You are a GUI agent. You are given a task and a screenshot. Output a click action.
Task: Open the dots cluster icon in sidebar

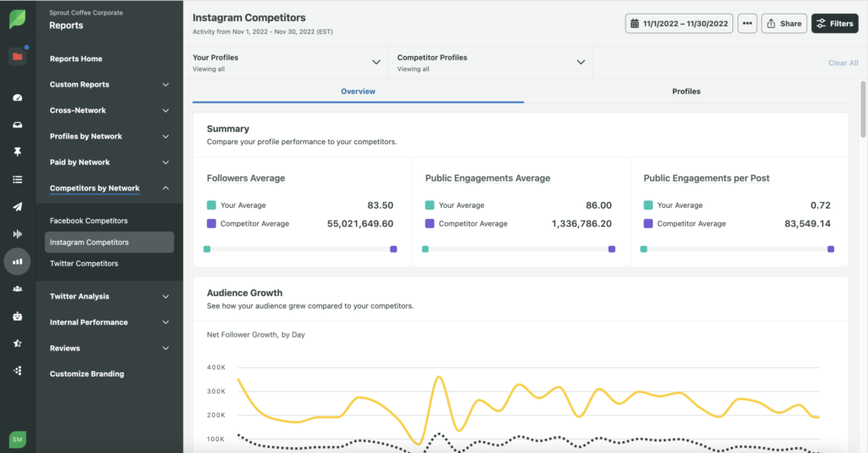tap(17, 371)
